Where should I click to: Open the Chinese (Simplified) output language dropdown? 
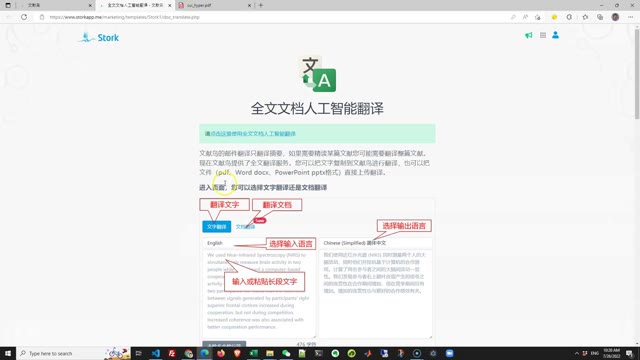coord(375,243)
